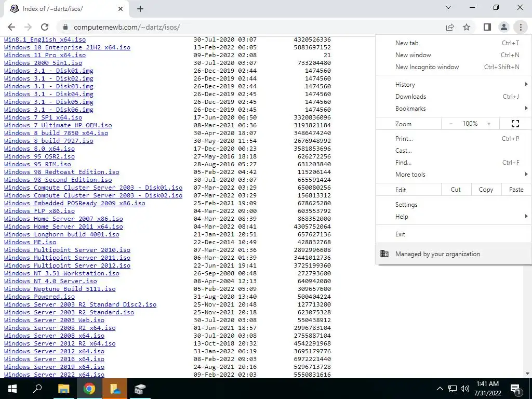The height and width of the screenshot is (399, 532).
Task: Select New tab menu item
Action: tap(454, 43)
